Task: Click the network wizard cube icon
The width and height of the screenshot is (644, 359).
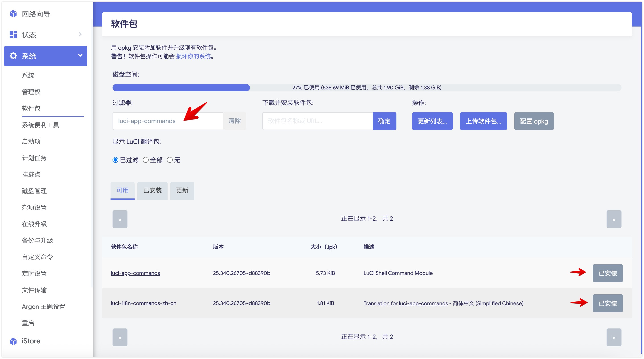Action: (13, 14)
